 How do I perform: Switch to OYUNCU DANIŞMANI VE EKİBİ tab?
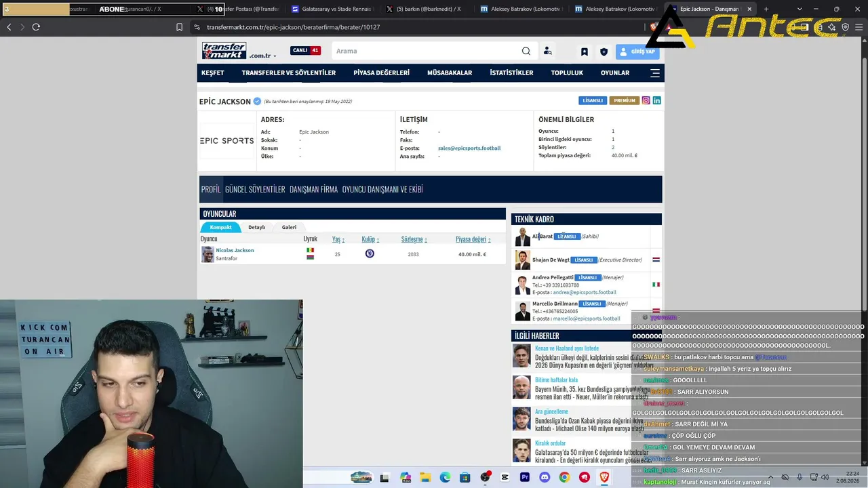click(x=382, y=190)
